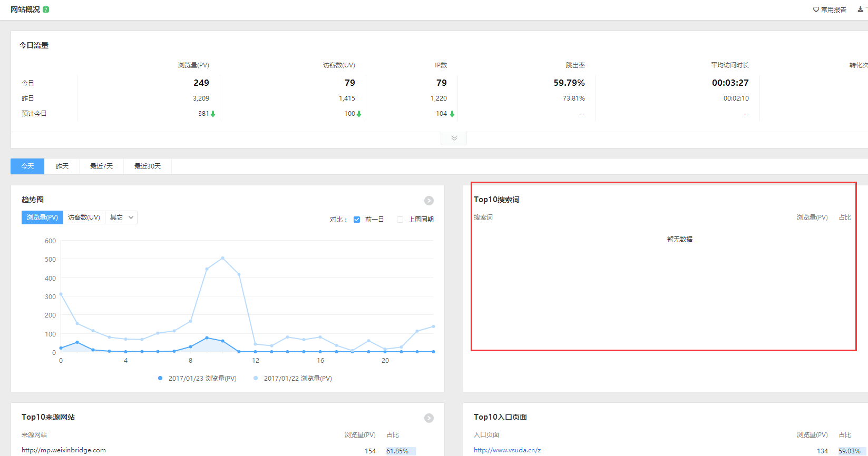
Task: Click the heart icon for 常用报告
Action: [x=816, y=9]
